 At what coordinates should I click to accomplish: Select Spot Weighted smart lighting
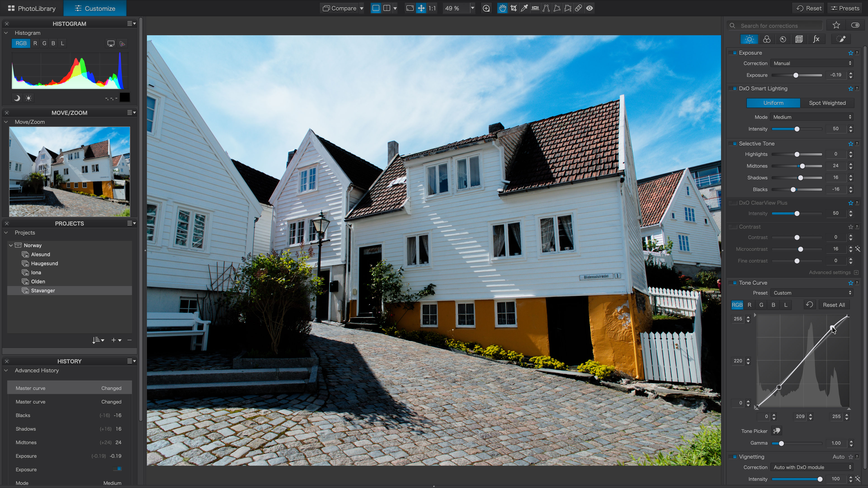(x=827, y=103)
